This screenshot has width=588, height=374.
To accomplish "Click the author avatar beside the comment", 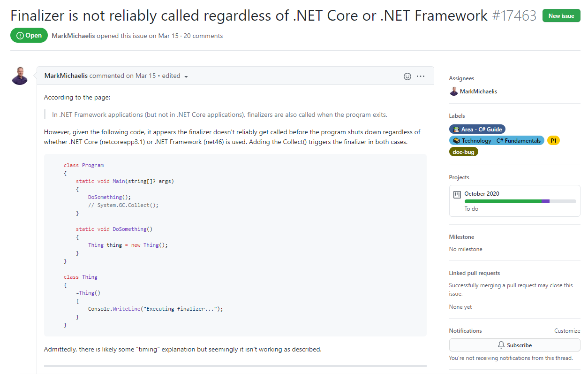I will tap(20, 76).
